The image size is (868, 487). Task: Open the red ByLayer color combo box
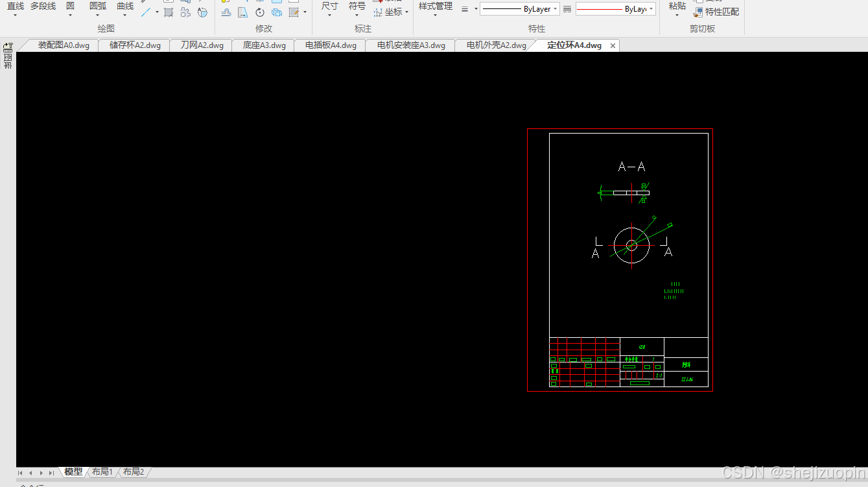(615, 9)
